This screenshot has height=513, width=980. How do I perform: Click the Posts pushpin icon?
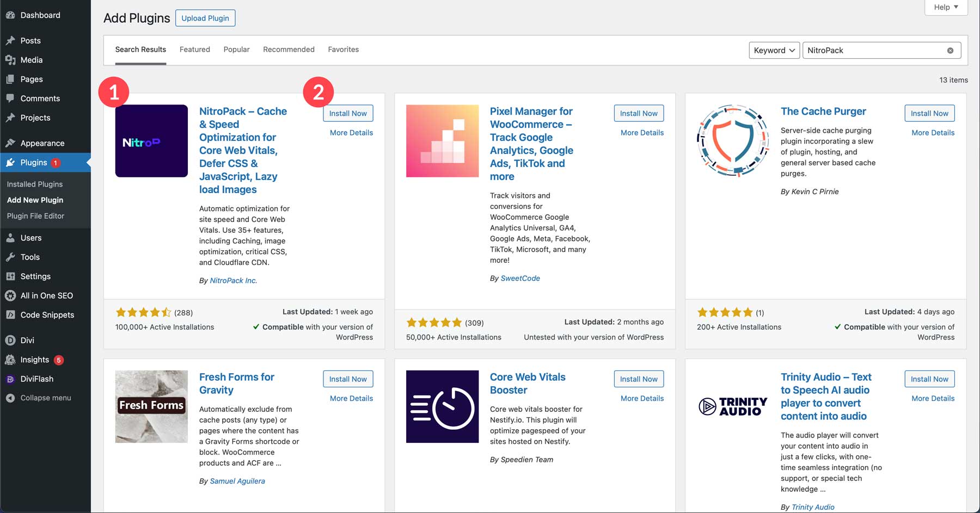10,41
